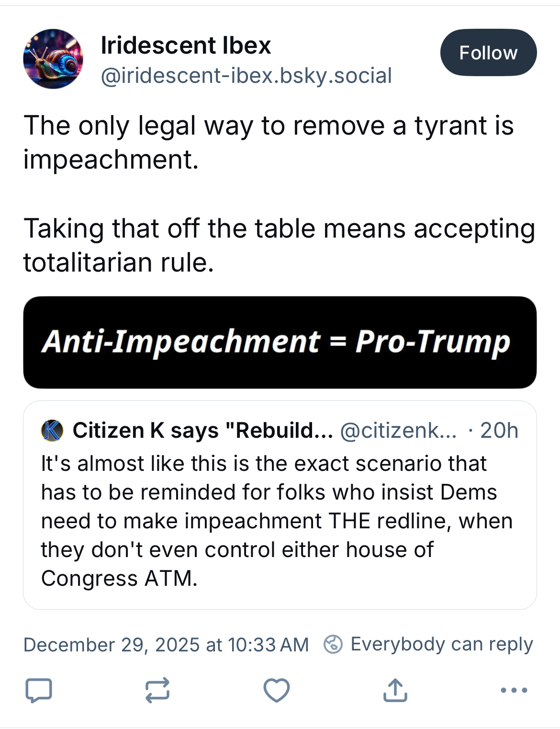
Task: Click the December 29, 2025 post timestamp
Action: coord(166,645)
